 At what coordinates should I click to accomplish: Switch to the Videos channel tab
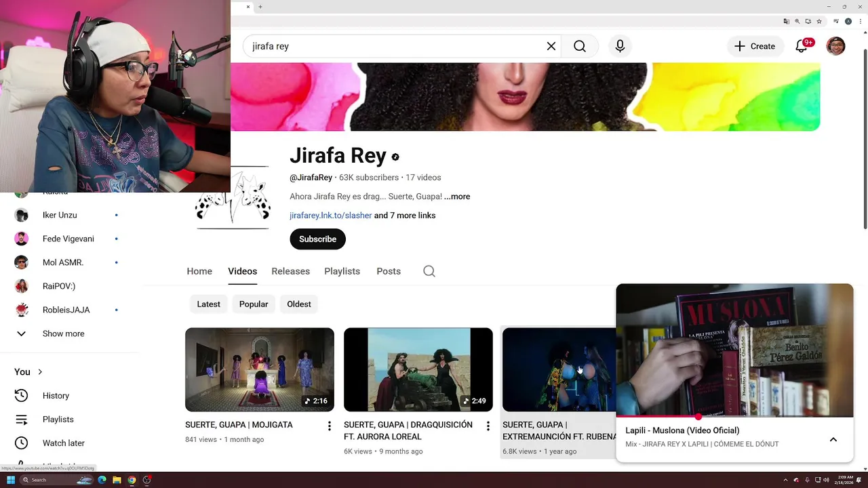[x=243, y=271]
